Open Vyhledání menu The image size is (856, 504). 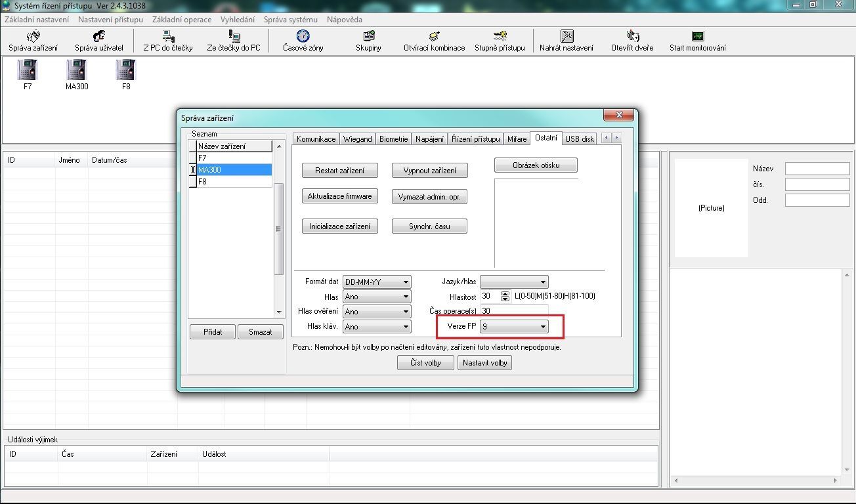tap(238, 20)
